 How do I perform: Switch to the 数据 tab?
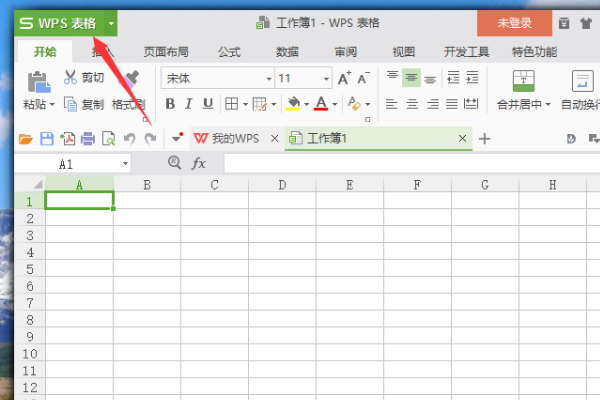(287, 52)
